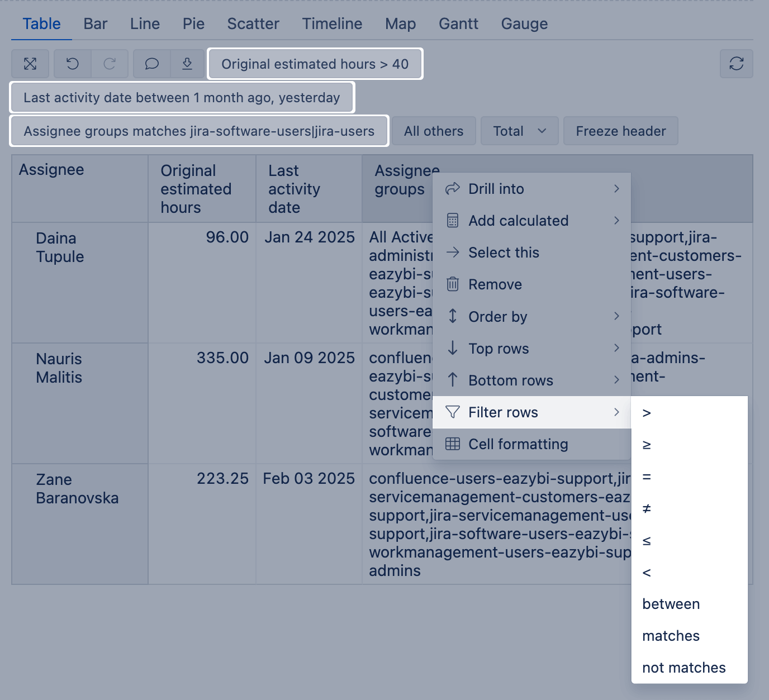This screenshot has width=769, height=700.
Task: Open the Total dropdown
Action: 519,131
